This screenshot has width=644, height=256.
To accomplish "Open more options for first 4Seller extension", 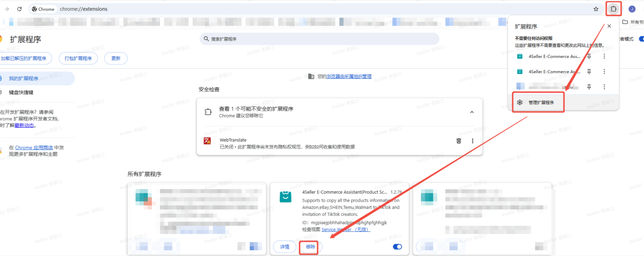I will 604,56.
